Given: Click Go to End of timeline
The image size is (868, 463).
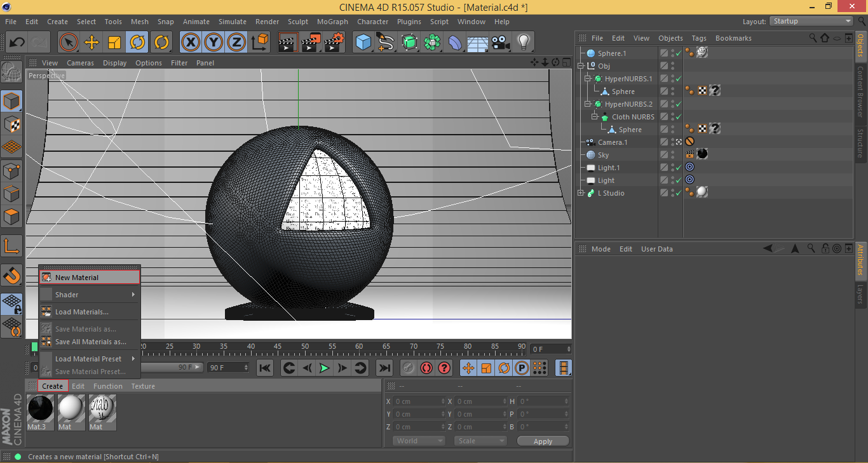Looking at the screenshot, I should [x=384, y=368].
